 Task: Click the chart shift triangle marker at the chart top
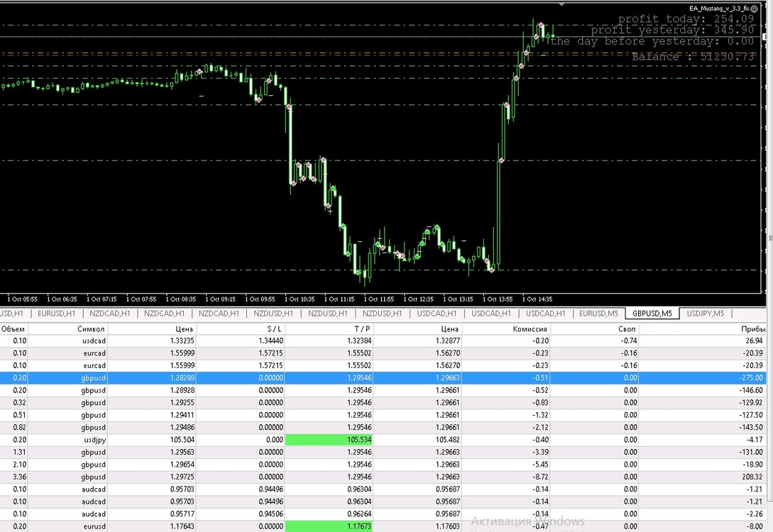coord(561,4)
